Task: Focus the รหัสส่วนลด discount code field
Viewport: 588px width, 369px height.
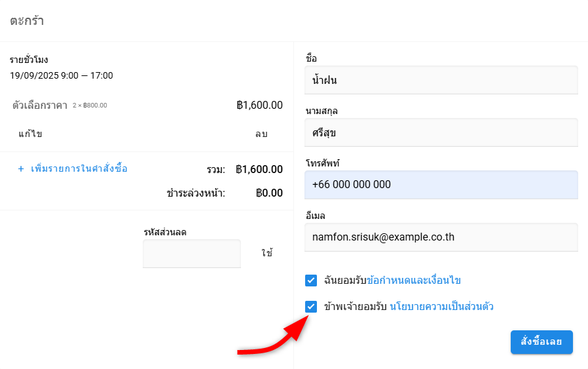Action: [x=192, y=254]
